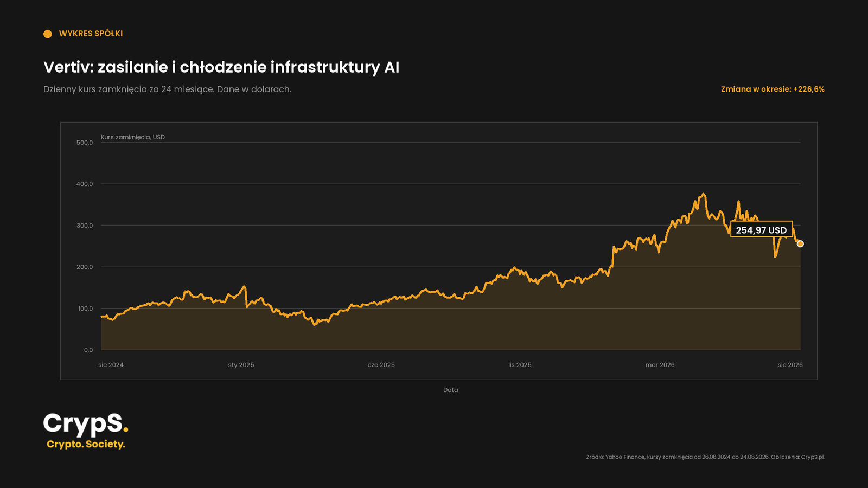Click the Yahoo Finance source footnote

pyautogui.click(x=705, y=457)
